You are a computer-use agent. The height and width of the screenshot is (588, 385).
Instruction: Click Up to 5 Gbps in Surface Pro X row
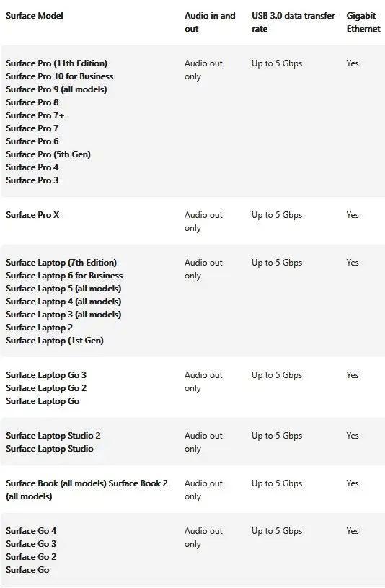[x=277, y=215]
